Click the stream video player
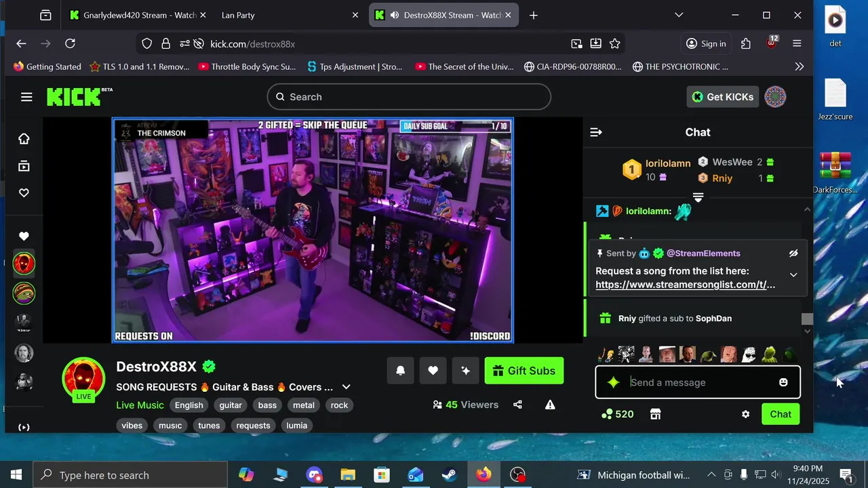Screen dimensions: 868x488 pos(313,230)
